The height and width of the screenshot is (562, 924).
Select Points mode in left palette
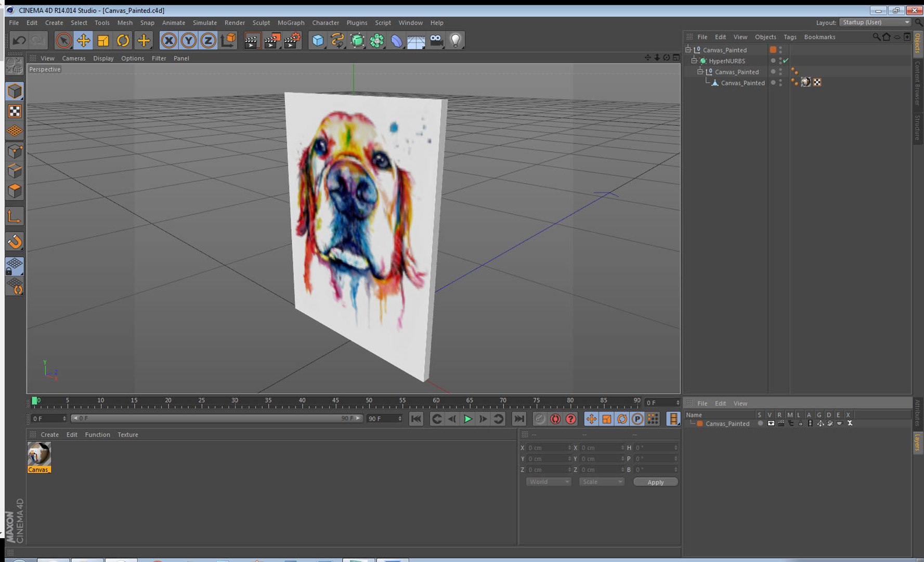click(15, 151)
